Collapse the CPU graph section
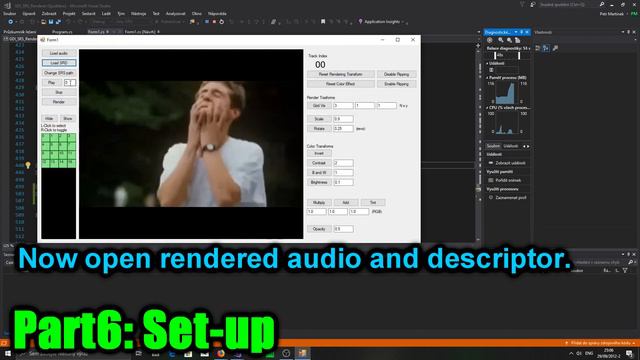Screen dimensions: 640x360 (487, 108)
